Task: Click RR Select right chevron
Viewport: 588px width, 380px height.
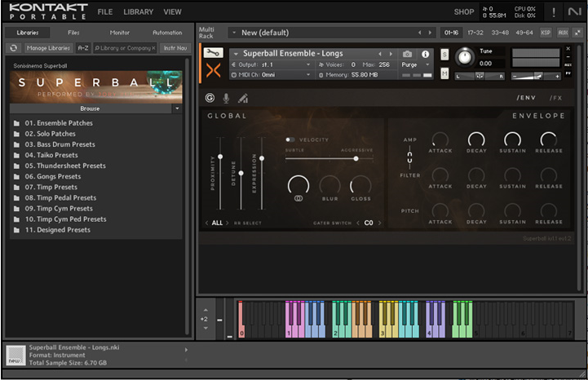Action: click(x=228, y=223)
